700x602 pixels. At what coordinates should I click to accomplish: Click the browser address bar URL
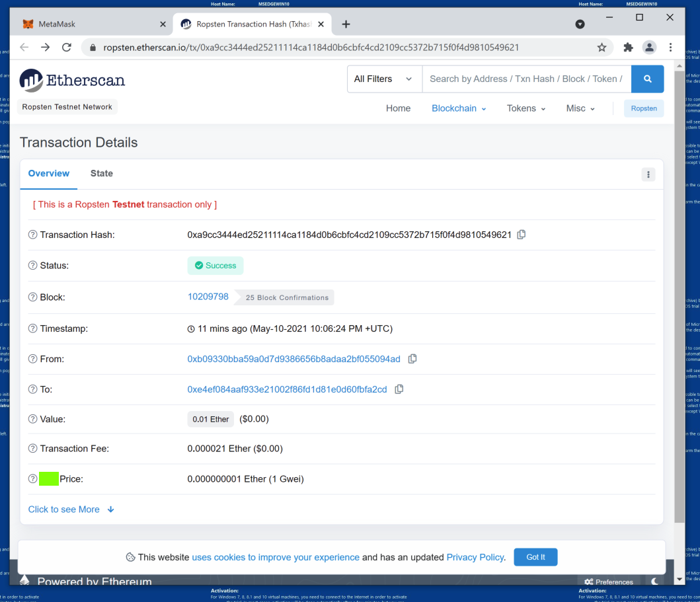tap(311, 48)
